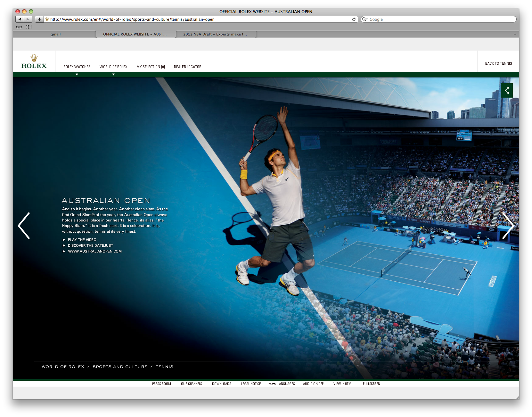Click the search magnifier icon in Google field

364,19
